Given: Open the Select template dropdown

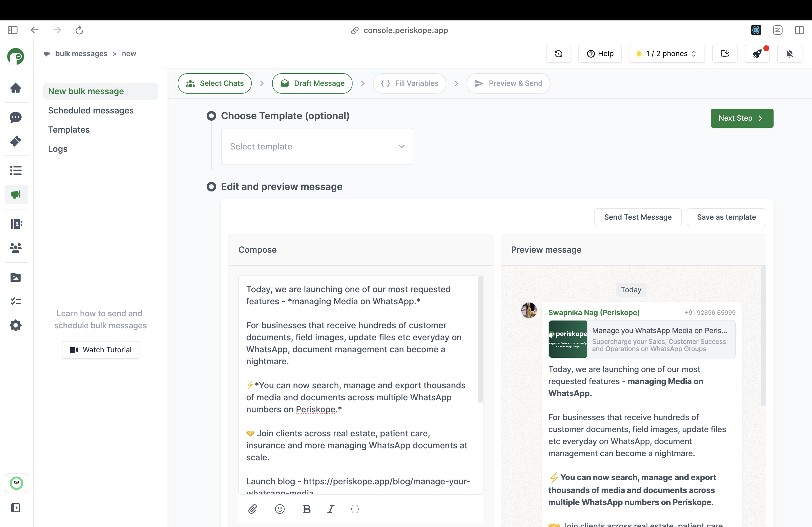Looking at the screenshot, I should point(317,146).
